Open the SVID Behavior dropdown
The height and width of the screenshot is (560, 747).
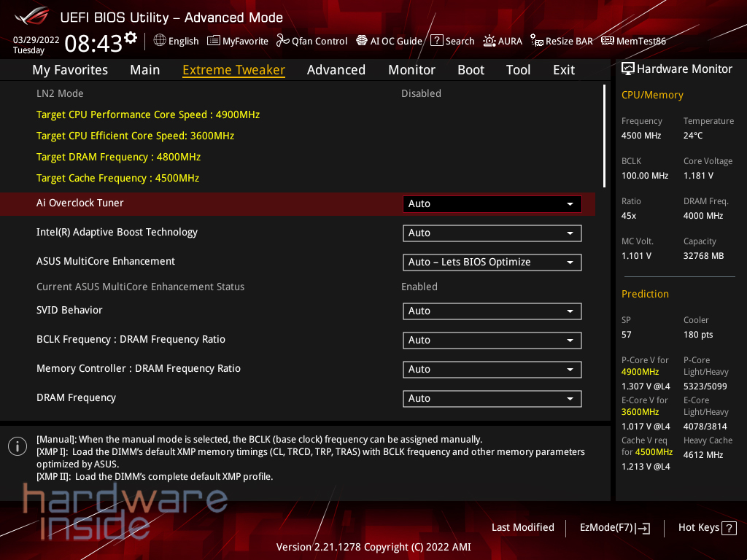coord(492,311)
